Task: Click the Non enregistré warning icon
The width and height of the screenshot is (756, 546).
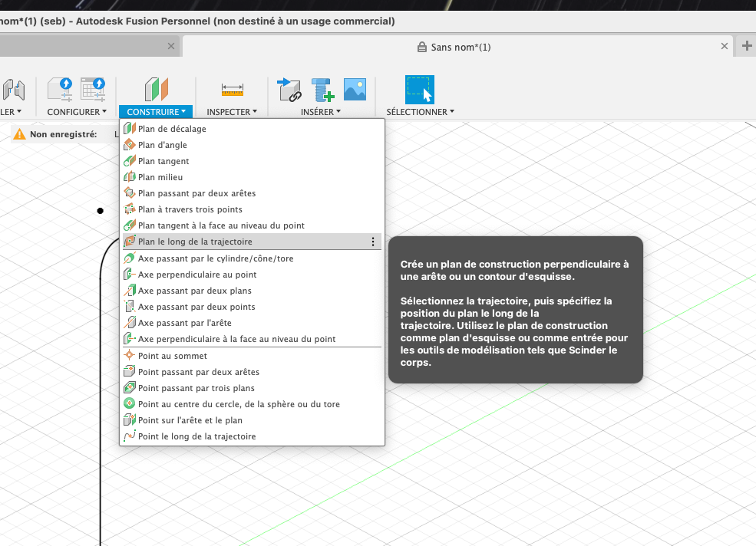Action: [x=19, y=134]
